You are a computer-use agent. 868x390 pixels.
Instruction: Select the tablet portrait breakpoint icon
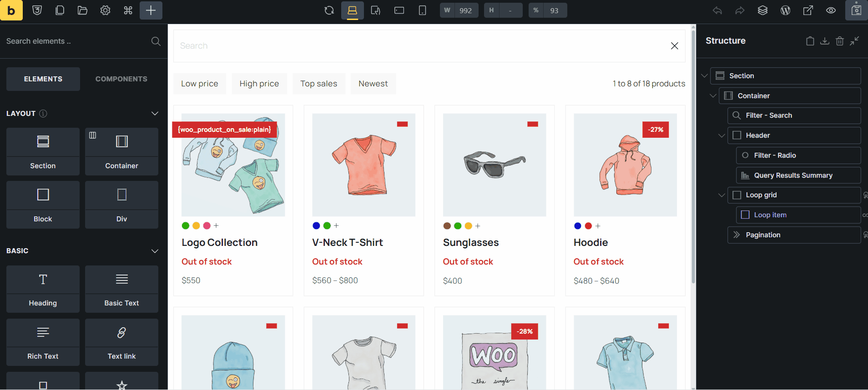coord(376,10)
